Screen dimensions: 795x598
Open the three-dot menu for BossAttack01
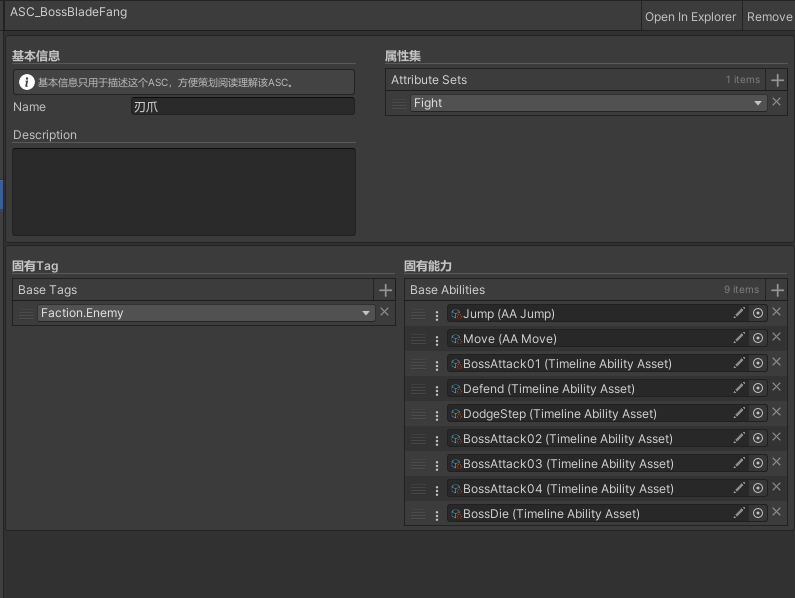(437, 365)
